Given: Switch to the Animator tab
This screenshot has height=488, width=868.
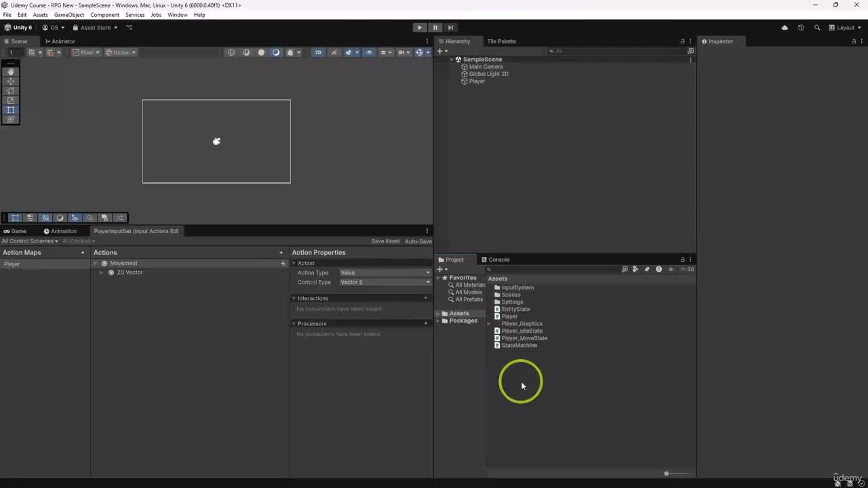Looking at the screenshot, I should [60, 41].
